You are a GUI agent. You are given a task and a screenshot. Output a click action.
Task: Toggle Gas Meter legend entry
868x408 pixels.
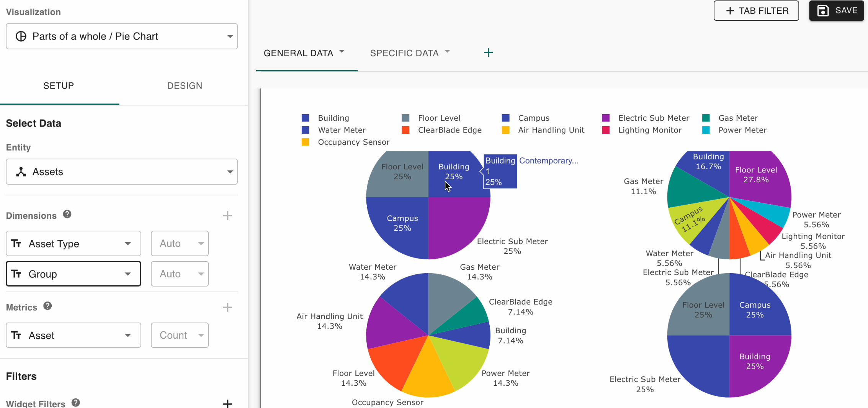[738, 118]
